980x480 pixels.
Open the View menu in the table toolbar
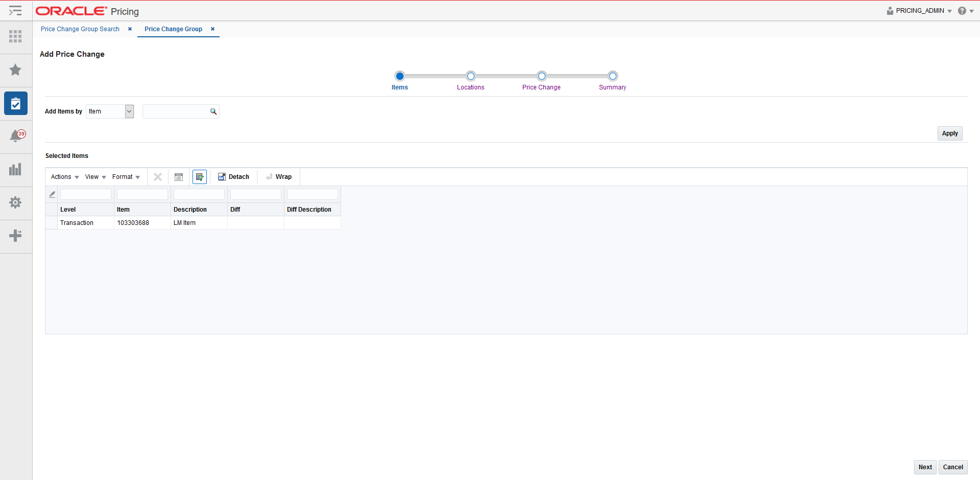click(x=94, y=176)
